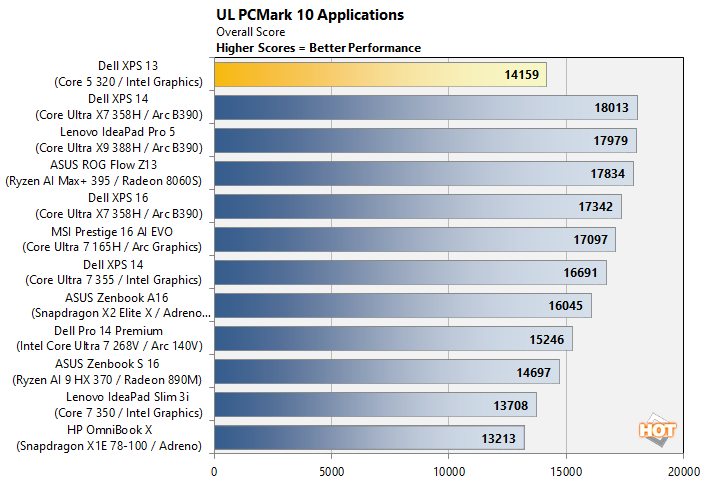Click the HP OmniBook X label

click(x=109, y=438)
